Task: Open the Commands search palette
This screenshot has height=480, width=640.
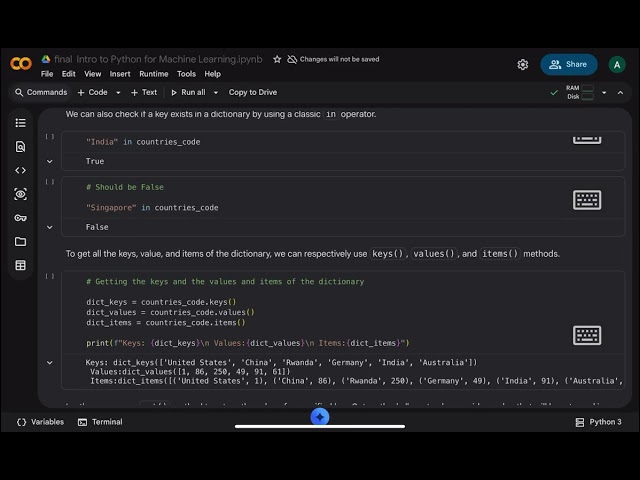Action: pos(41,92)
